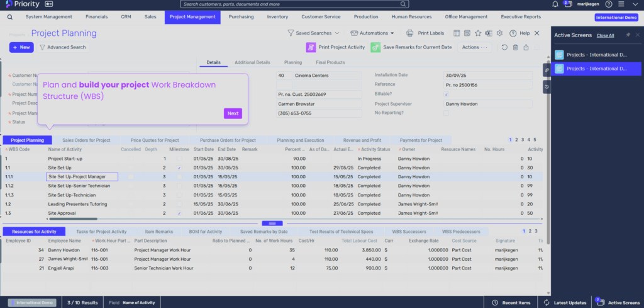Viewport: 644px width, 308px height.
Task: Open the Human Resources menu
Action: point(411,17)
